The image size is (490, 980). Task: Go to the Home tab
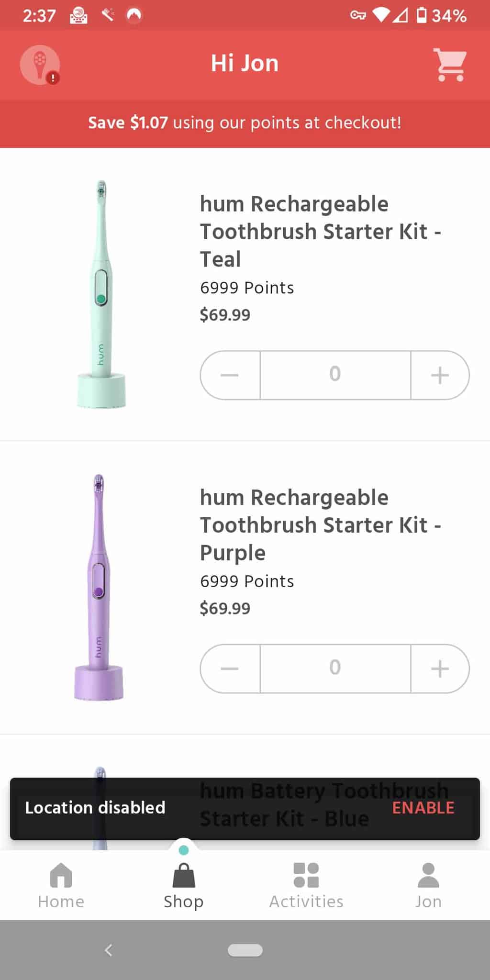click(61, 885)
